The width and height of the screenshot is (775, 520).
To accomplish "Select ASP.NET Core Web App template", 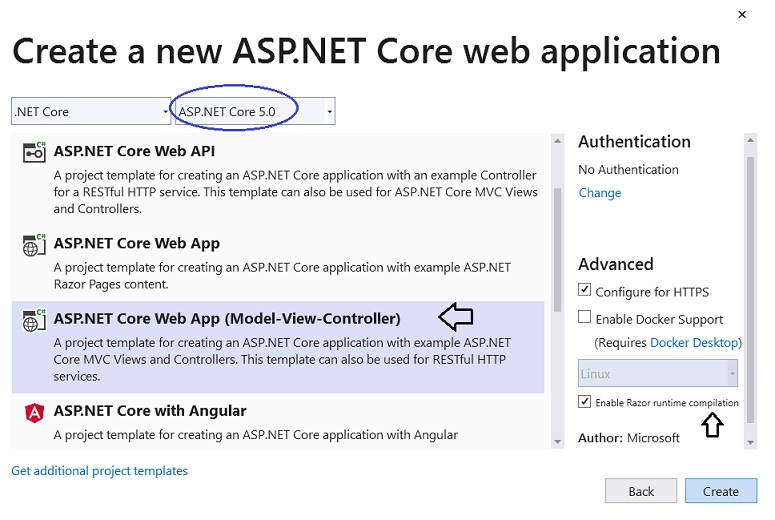I will pyautogui.click(x=278, y=264).
